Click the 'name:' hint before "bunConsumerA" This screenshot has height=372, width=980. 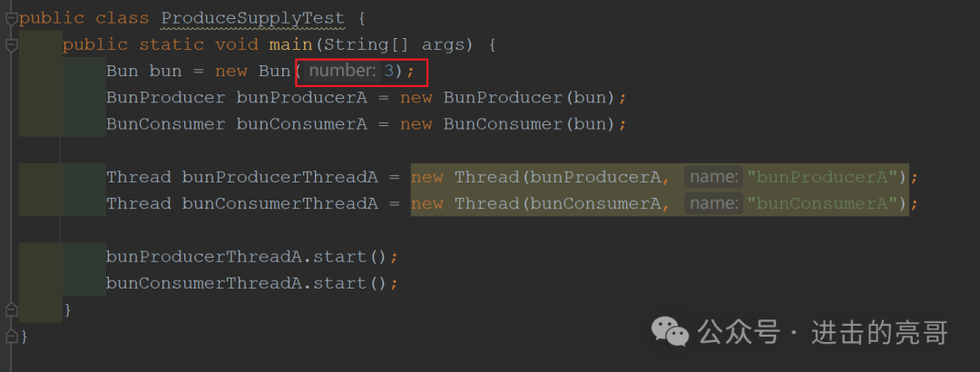(712, 204)
